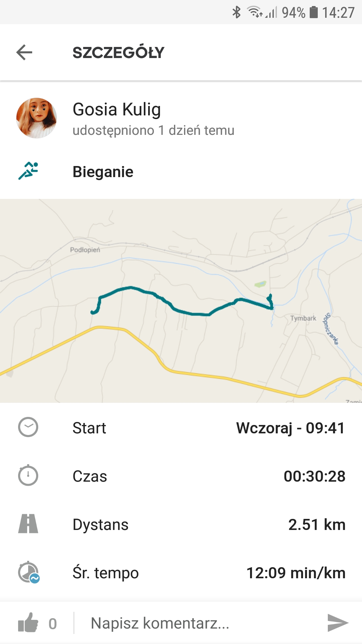Tap the running activity icon
Image resolution: width=362 pixels, height=644 pixels.
click(28, 171)
